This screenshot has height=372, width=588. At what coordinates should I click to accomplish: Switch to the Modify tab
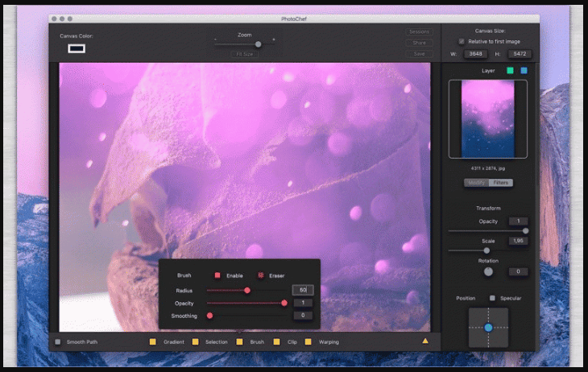point(476,183)
